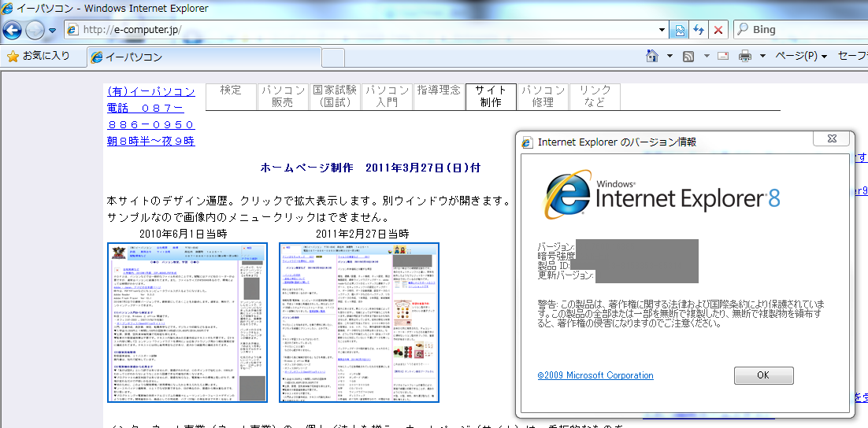
Task: Expand the address bar URL history dropdown
Action: (662, 30)
